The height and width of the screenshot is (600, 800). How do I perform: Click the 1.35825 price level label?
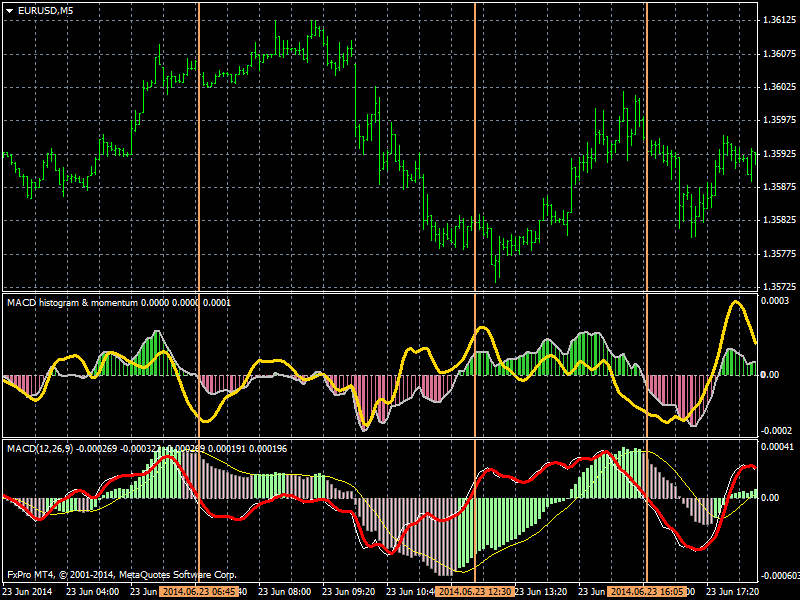779,220
